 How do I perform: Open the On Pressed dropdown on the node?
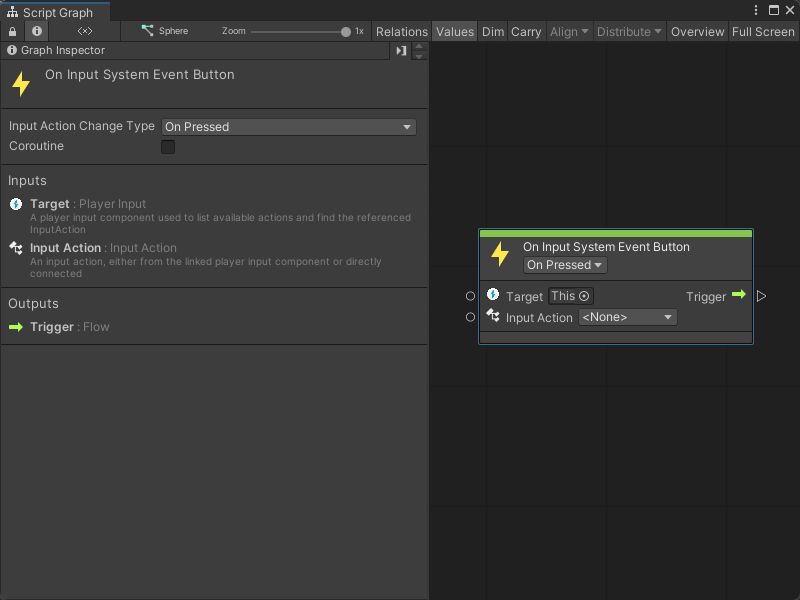(x=565, y=265)
